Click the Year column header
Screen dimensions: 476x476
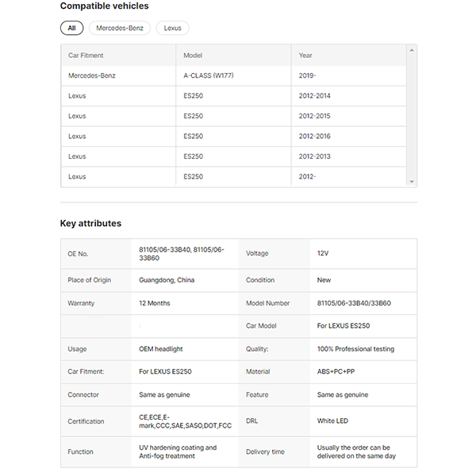point(305,56)
